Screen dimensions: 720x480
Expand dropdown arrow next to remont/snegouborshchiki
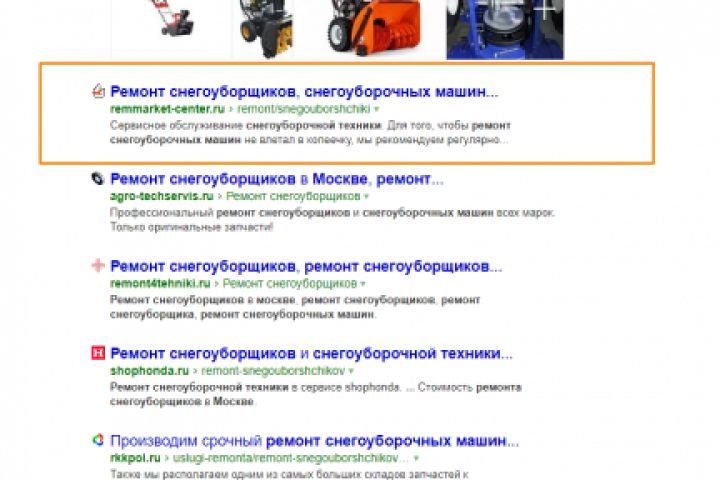tap(377, 109)
